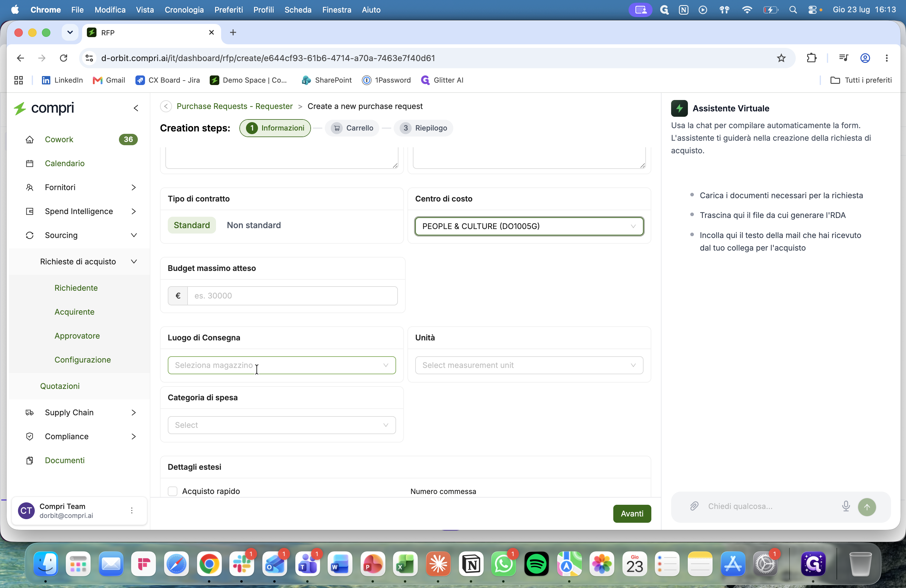The image size is (906, 588).
Task: Start voice input with microphone icon
Action: (846, 507)
